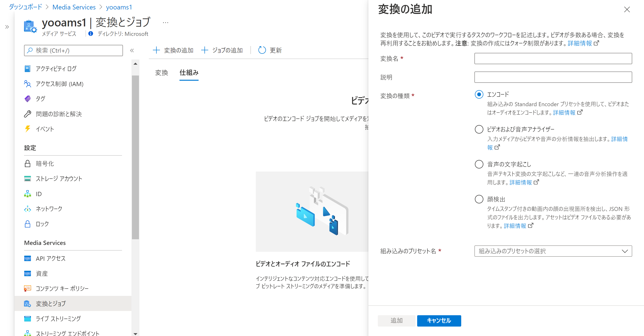This screenshot has height=336, width=644.
Task: Click the 更新 refresh icon
Action: click(x=262, y=50)
